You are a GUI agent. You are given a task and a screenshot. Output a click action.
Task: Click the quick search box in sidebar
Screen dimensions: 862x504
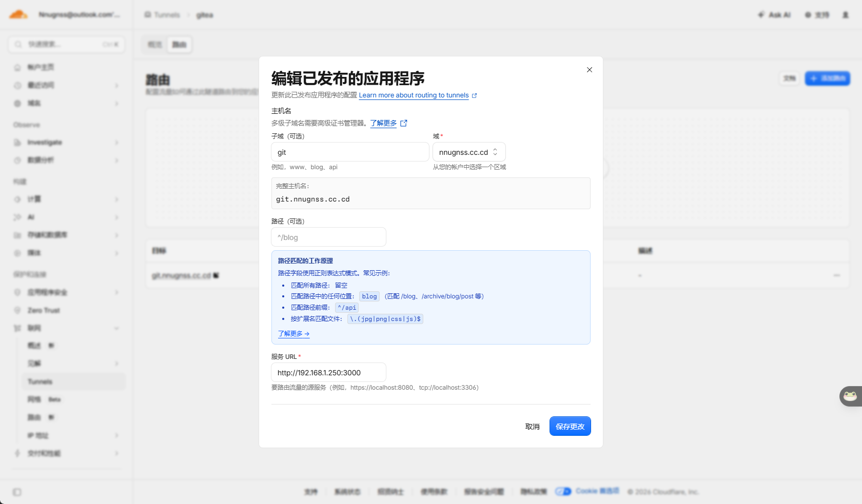point(66,45)
